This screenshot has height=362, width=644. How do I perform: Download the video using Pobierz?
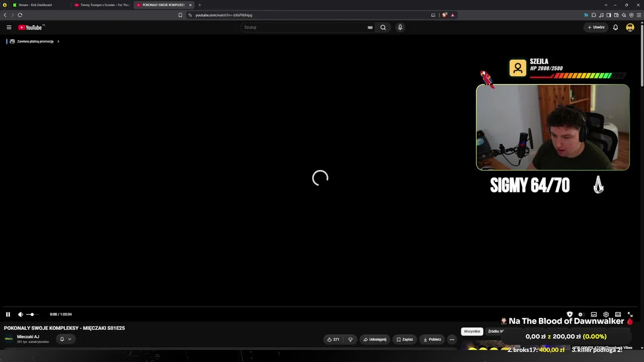tap(432, 339)
